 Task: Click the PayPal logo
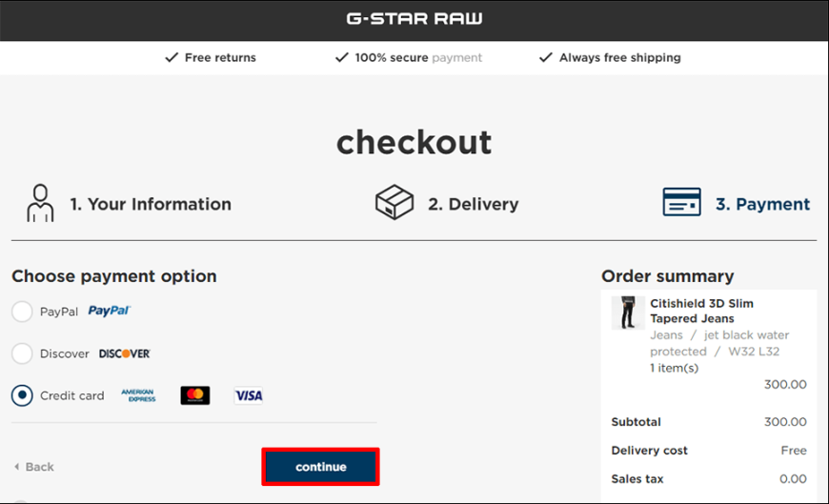109,311
